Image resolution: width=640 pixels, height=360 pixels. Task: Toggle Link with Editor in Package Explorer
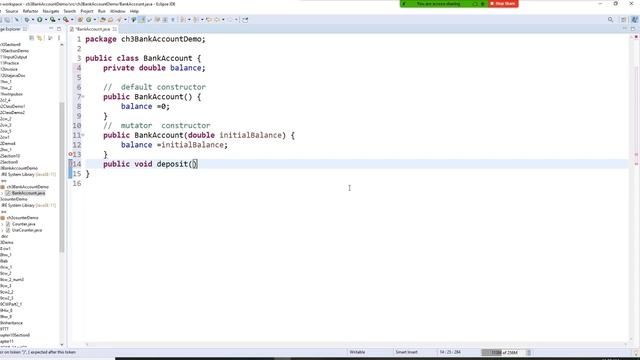(40, 38)
